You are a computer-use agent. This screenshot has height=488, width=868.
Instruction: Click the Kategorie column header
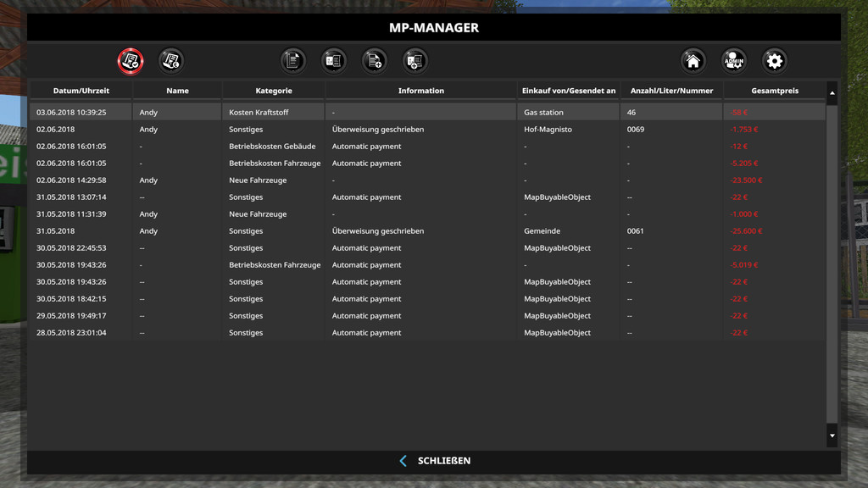click(x=274, y=91)
